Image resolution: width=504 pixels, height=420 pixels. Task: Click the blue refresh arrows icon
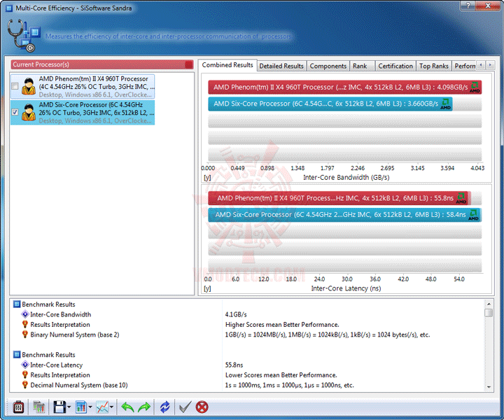click(x=164, y=407)
